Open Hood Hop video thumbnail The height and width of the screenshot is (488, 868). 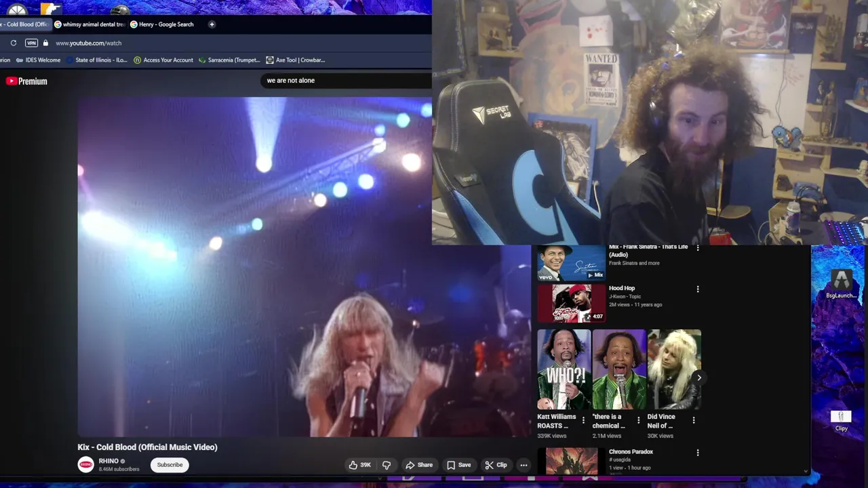click(x=571, y=303)
